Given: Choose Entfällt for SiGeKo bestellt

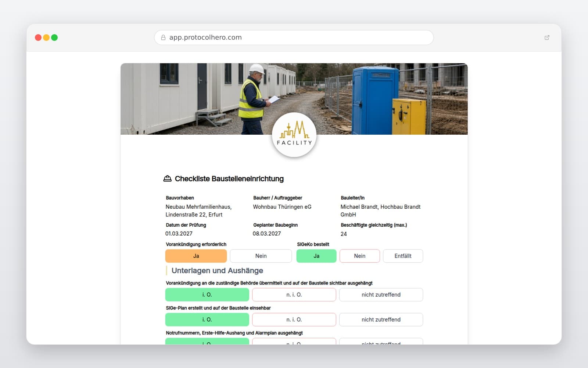Looking at the screenshot, I should pos(403,256).
